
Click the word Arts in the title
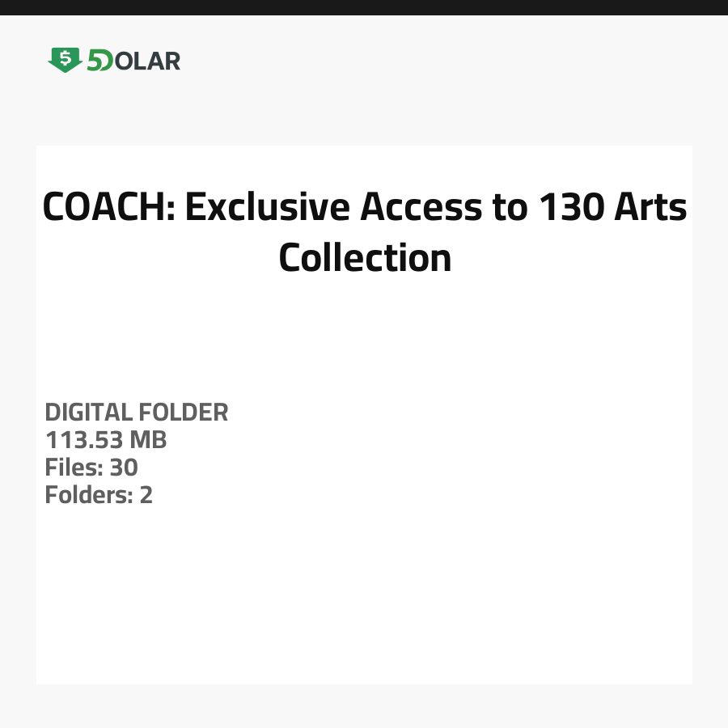[654, 208]
